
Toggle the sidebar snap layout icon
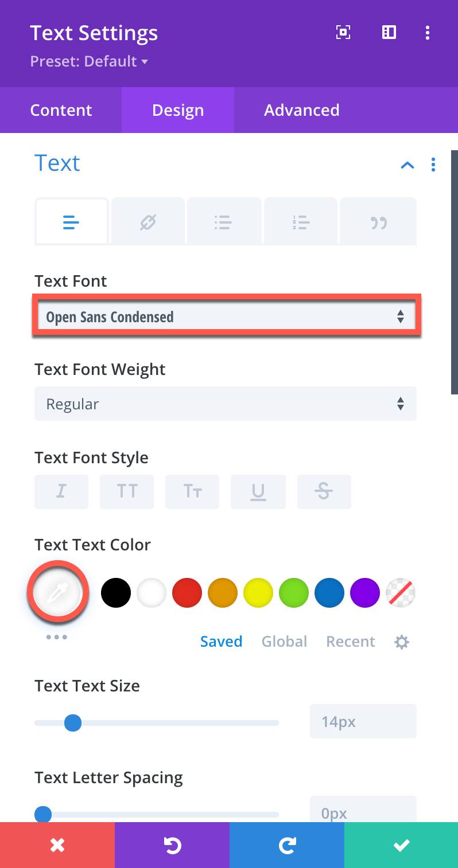389,33
